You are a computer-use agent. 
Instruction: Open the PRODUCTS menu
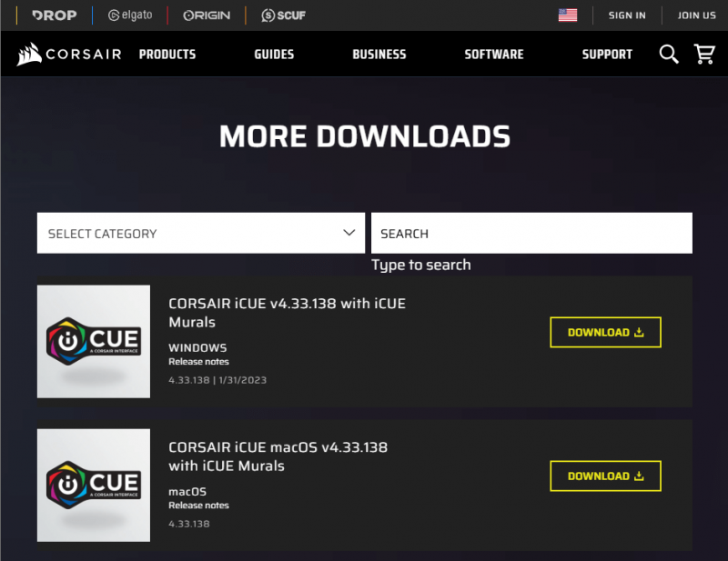click(167, 55)
